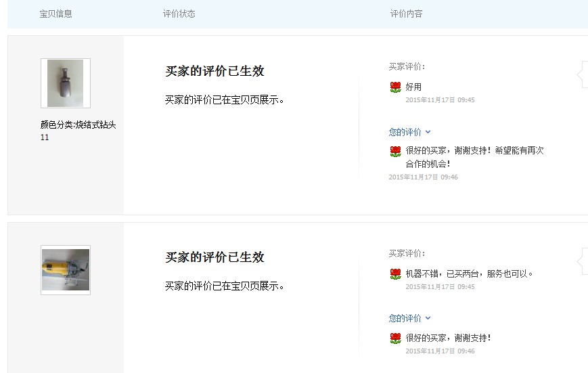
Task: Expand 您的评价 in the drill bit review
Action: pyautogui.click(x=405, y=132)
